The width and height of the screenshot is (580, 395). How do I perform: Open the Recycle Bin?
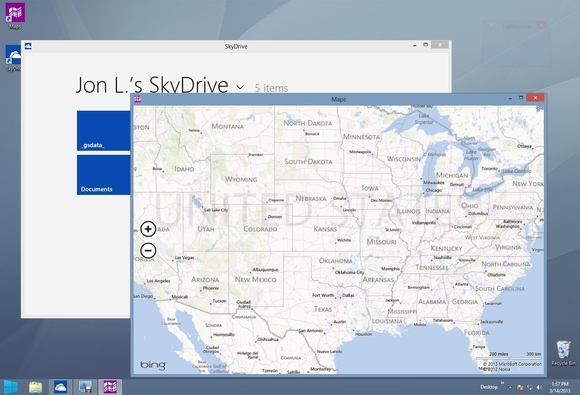tap(563, 353)
